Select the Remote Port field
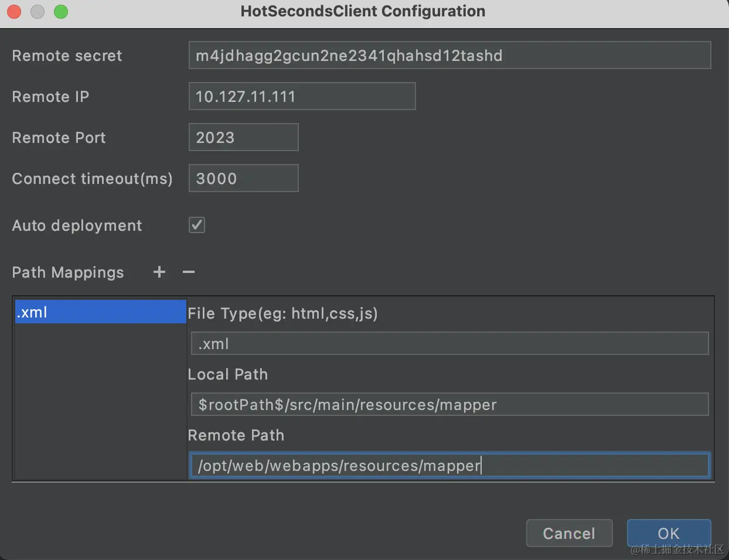The height and width of the screenshot is (560, 729). tap(243, 138)
